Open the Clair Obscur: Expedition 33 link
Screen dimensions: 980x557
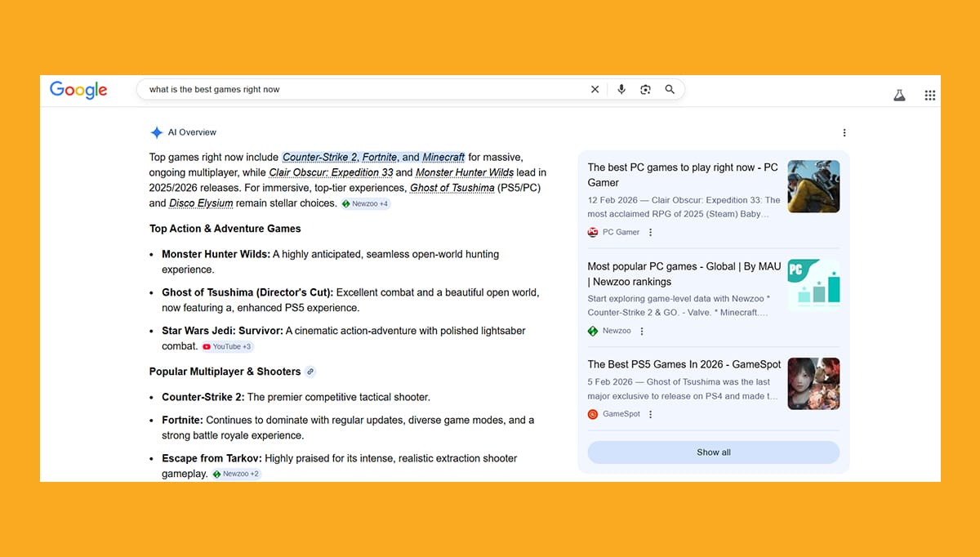tap(331, 172)
